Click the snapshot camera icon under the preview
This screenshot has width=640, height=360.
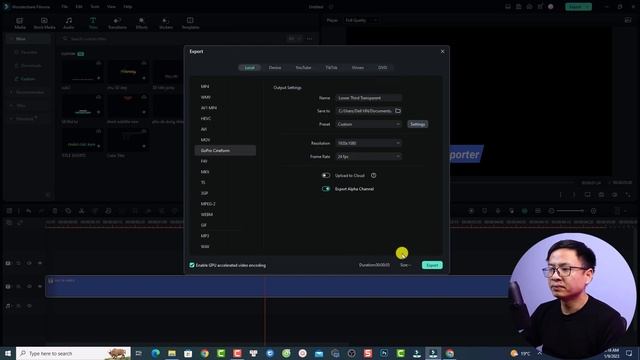click(x=601, y=195)
